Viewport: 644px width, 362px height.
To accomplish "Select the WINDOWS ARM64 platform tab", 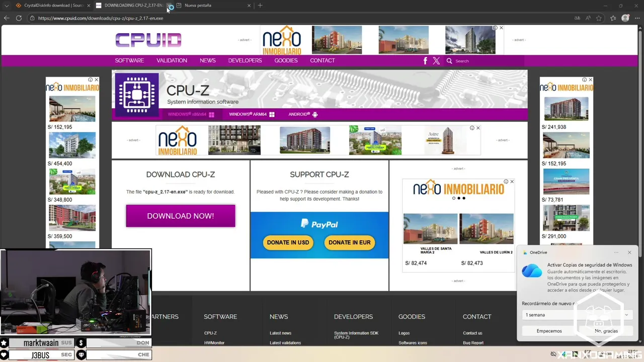I will (252, 115).
